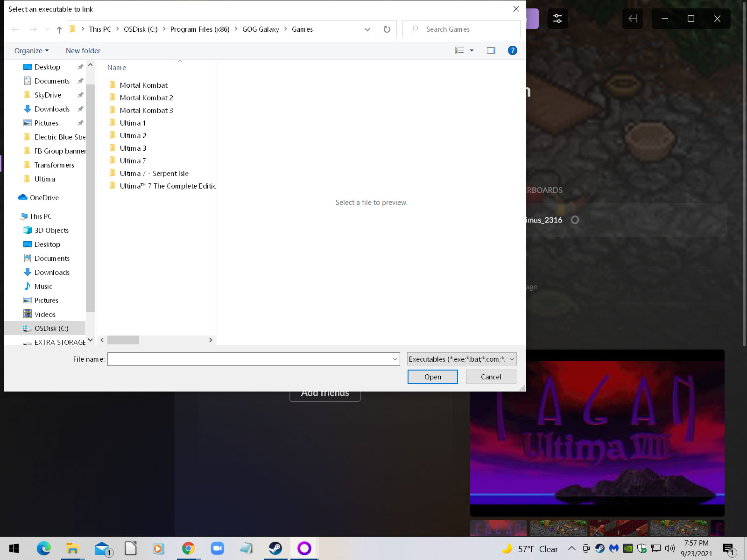This screenshot has width=747, height=560.
Task: Click the File name input field
Action: click(x=250, y=359)
